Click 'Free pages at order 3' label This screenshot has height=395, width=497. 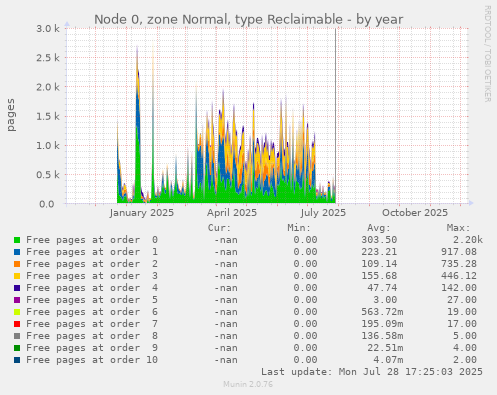92,276
